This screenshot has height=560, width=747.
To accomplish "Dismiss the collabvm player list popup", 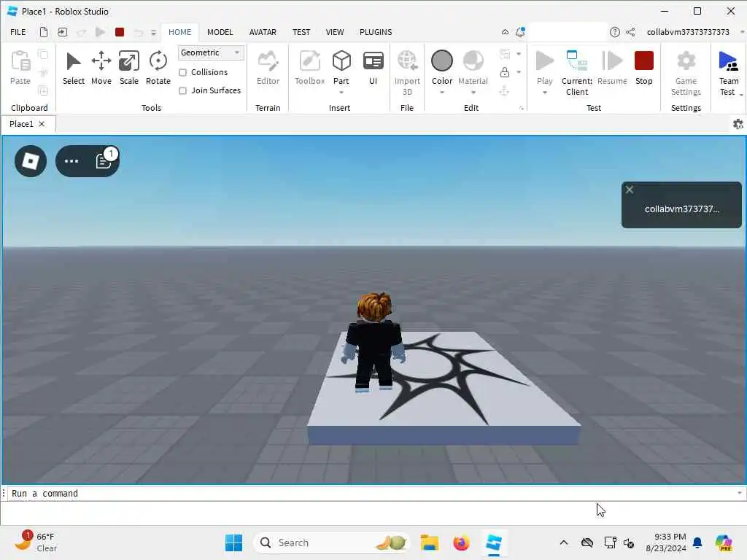I will coord(630,190).
